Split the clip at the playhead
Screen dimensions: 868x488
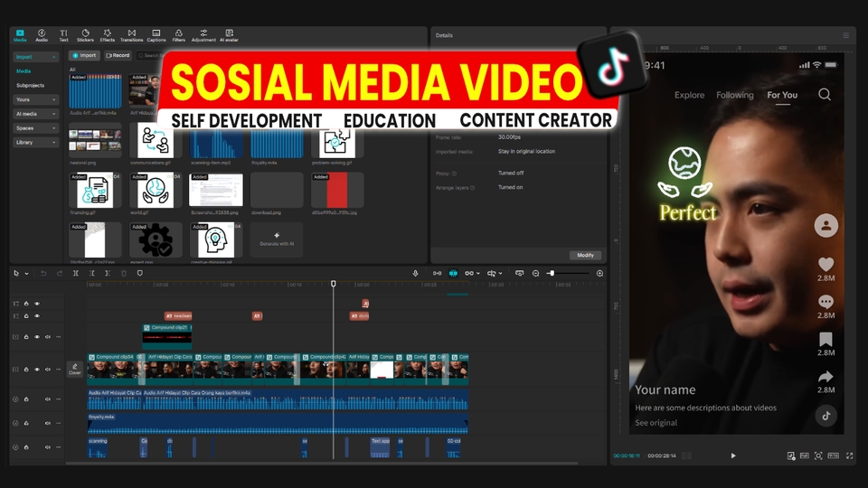click(x=76, y=273)
